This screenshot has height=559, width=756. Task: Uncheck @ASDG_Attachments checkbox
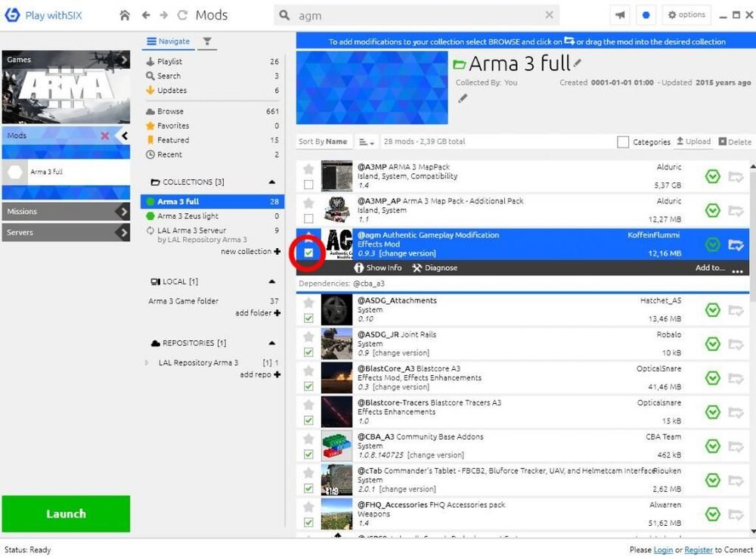pyautogui.click(x=308, y=318)
